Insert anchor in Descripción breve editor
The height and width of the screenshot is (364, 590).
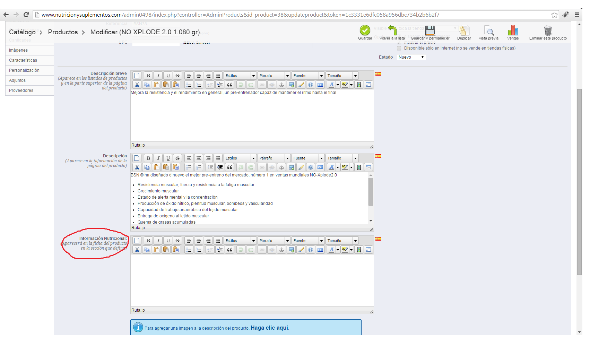(281, 85)
